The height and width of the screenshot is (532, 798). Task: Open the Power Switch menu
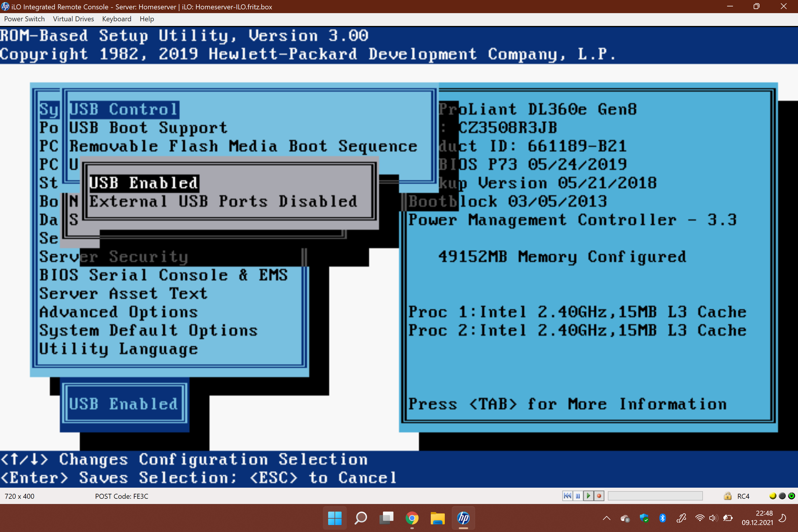coord(24,19)
